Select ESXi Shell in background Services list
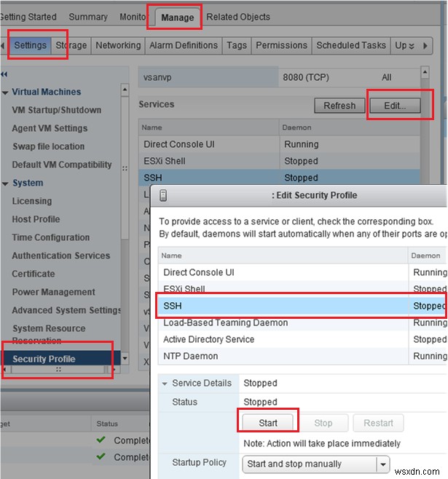This screenshot has width=448, height=479. pos(279,161)
